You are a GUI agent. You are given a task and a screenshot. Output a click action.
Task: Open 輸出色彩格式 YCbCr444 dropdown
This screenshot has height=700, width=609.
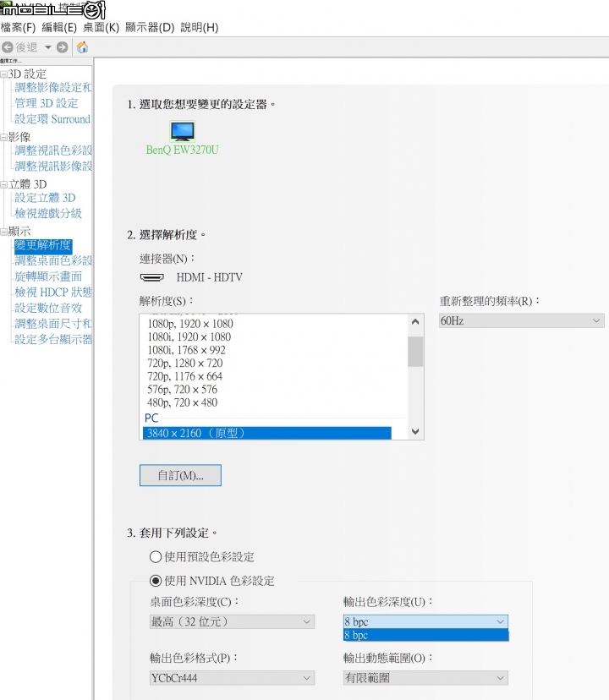click(232, 678)
